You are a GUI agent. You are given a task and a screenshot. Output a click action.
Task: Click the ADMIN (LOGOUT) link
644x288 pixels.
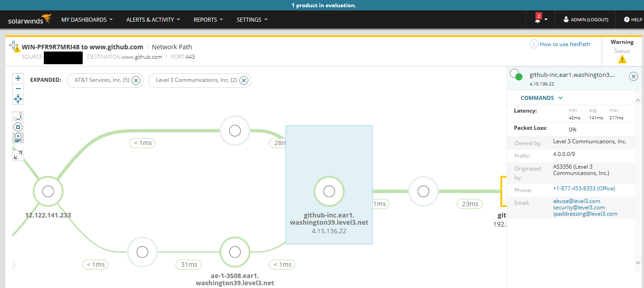coord(589,20)
